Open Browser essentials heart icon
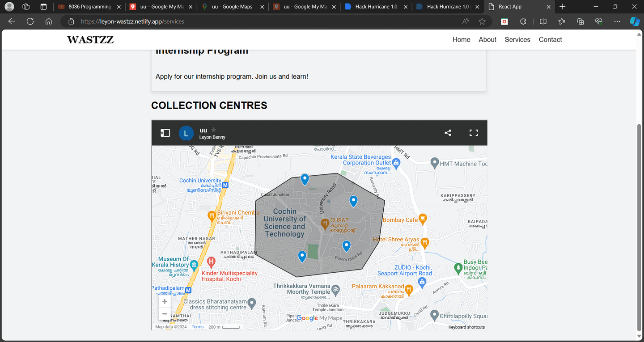 [599, 21]
